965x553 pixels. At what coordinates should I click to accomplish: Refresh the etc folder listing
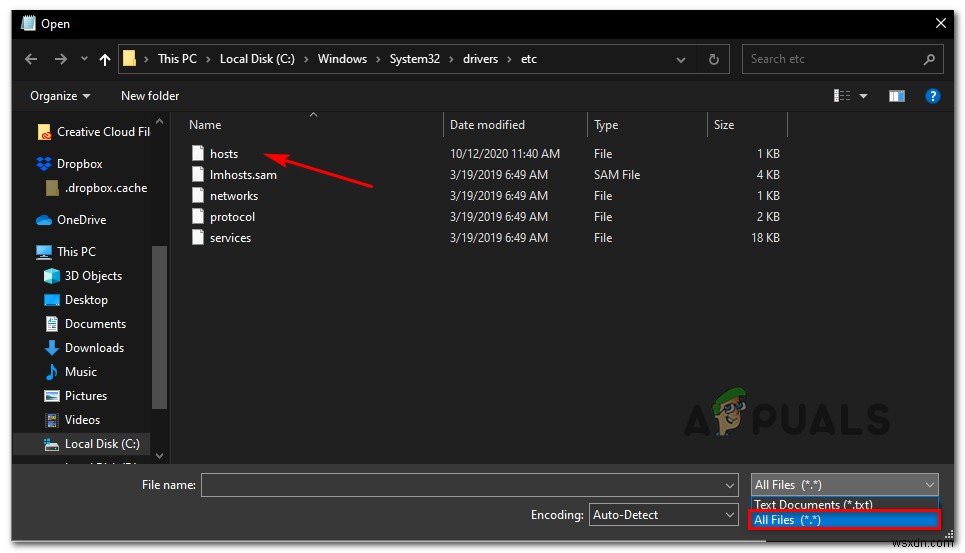[x=713, y=59]
